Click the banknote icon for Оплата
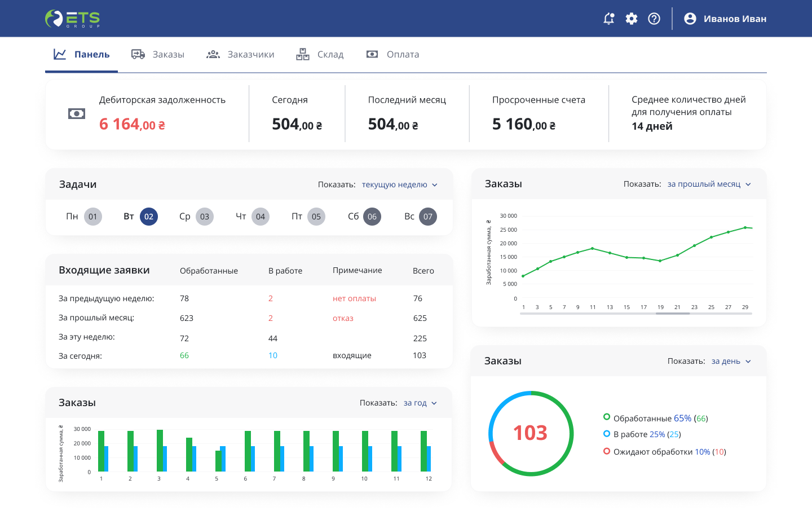The height and width of the screenshot is (511, 812). (372, 54)
